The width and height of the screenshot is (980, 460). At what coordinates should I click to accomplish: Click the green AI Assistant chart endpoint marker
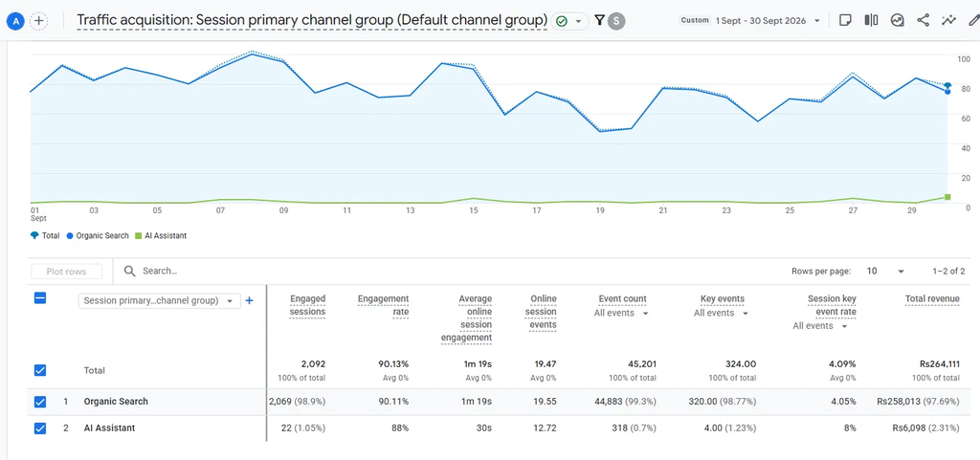[x=947, y=197]
